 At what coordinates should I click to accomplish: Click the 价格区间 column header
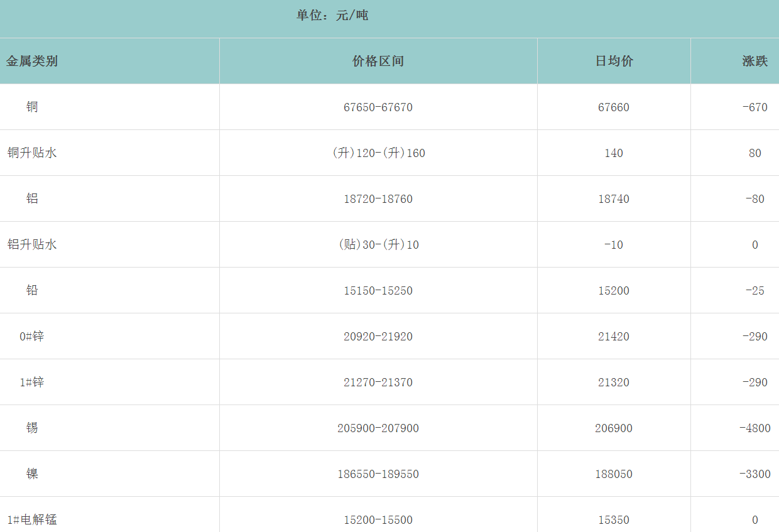point(378,61)
